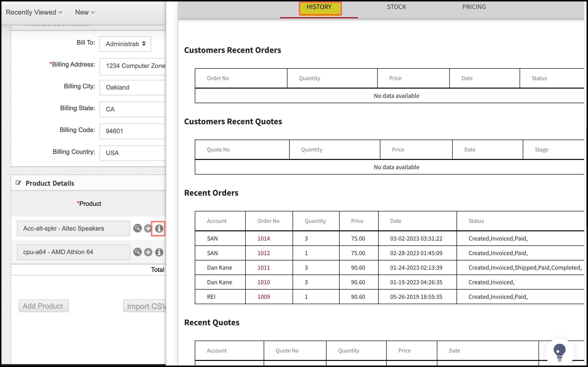The width and height of the screenshot is (588, 367).
Task: Switch to the PRICING tab
Action: 474,7
